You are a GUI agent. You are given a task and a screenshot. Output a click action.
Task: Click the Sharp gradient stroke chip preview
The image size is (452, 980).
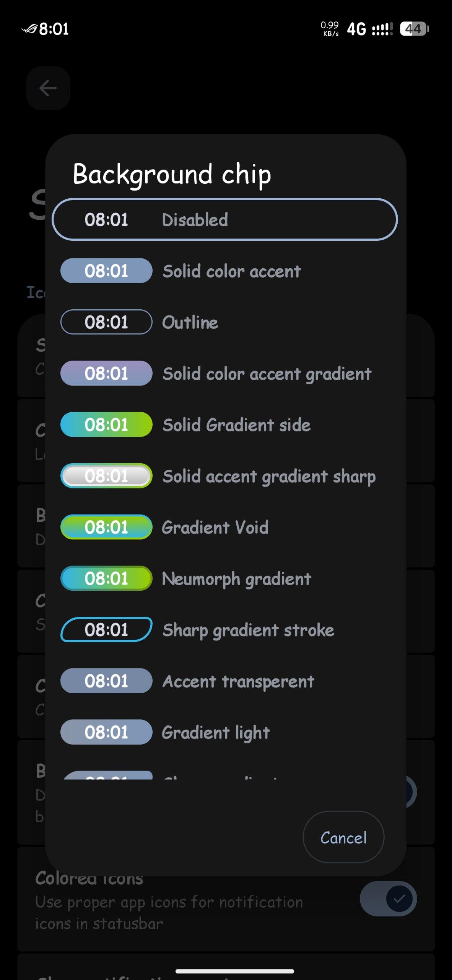[x=106, y=630]
